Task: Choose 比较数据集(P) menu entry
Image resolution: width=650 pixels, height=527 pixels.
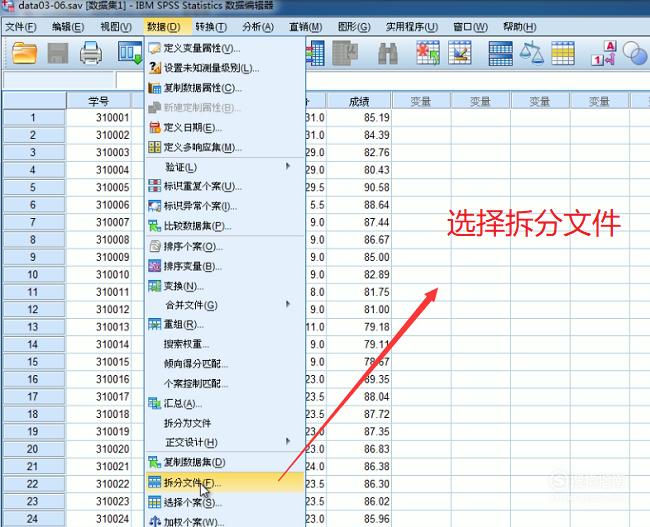Action: pyautogui.click(x=225, y=226)
